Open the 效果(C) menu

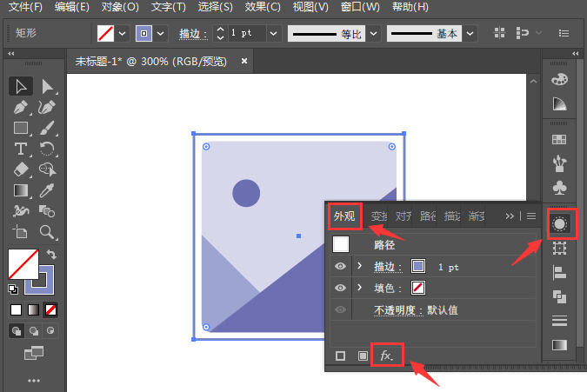tap(263, 7)
